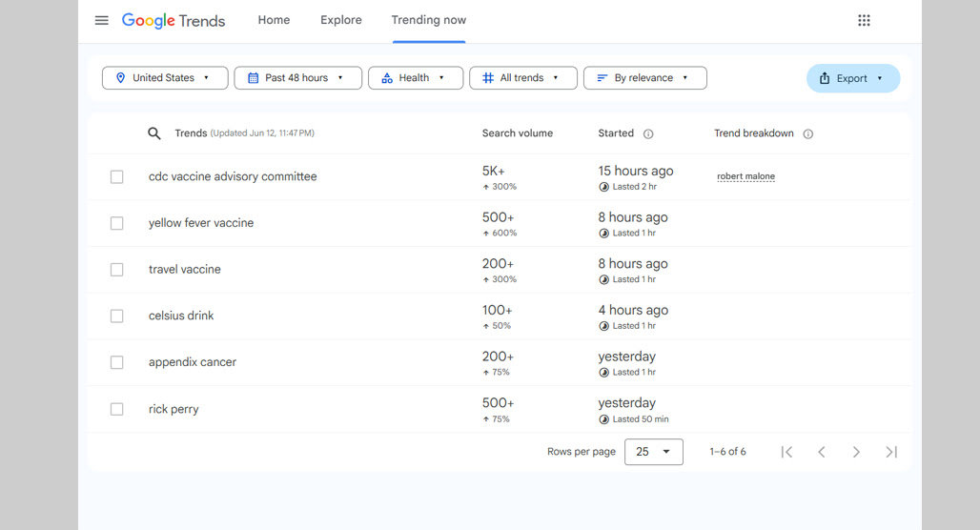Click the Started column header
980x530 pixels.
(x=616, y=133)
